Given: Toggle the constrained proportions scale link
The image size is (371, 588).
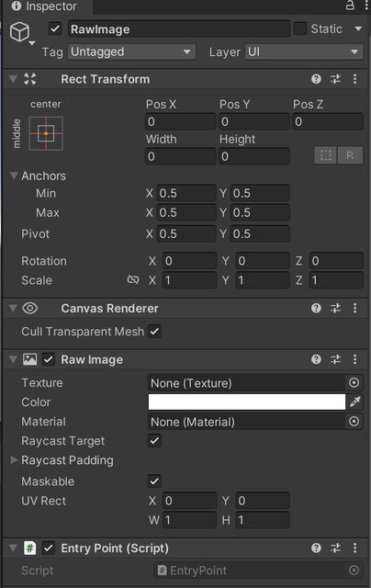Looking at the screenshot, I should pos(133,279).
